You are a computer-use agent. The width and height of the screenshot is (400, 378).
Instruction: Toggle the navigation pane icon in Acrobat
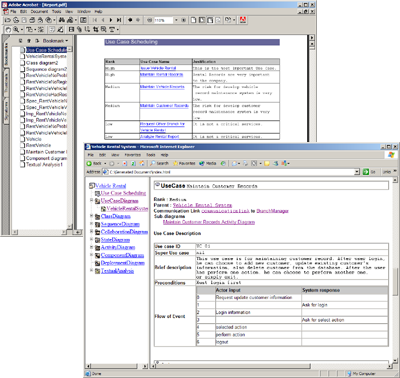(83, 20)
